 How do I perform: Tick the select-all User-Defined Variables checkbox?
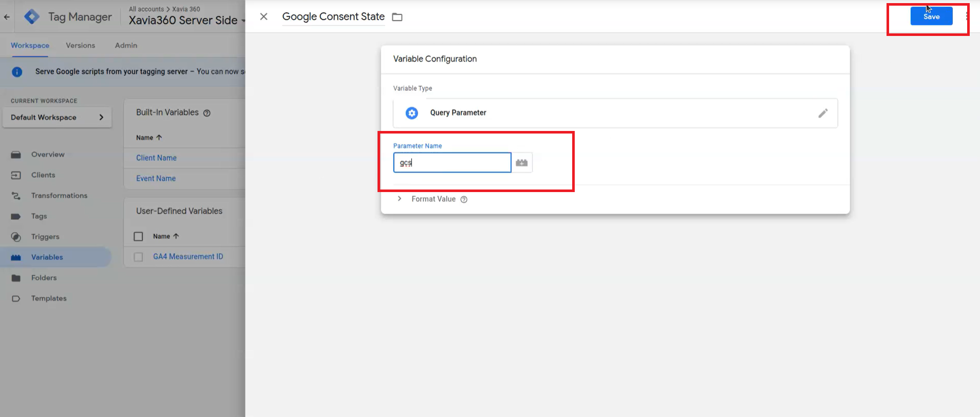tap(138, 236)
